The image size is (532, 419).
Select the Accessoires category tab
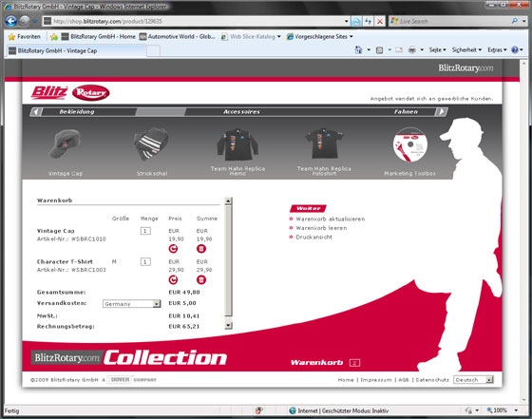241,111
